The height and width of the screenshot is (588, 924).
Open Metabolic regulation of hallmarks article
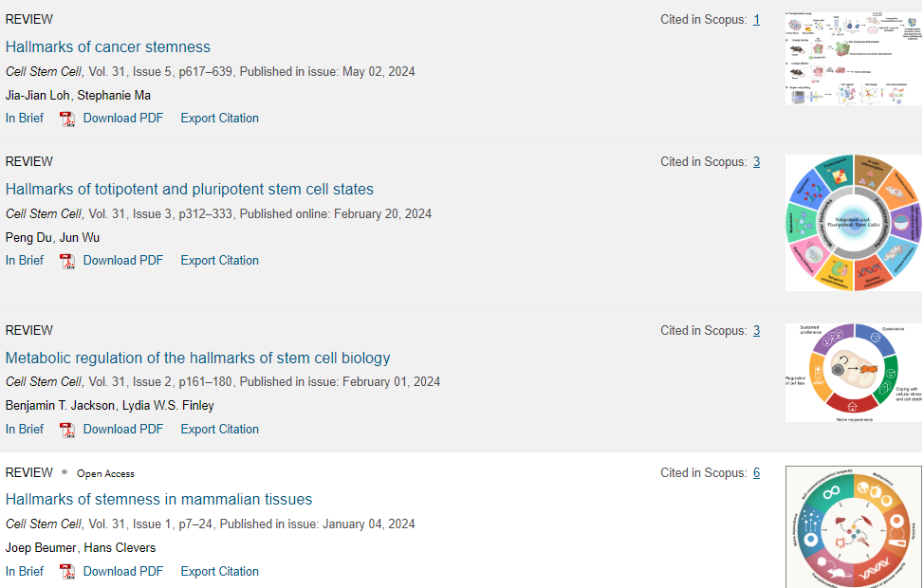click(197, 358)
